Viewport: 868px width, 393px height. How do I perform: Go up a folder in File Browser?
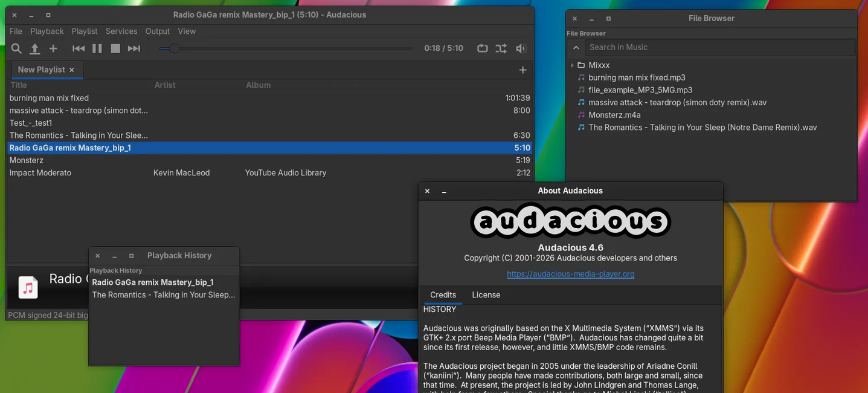point(576,47)
